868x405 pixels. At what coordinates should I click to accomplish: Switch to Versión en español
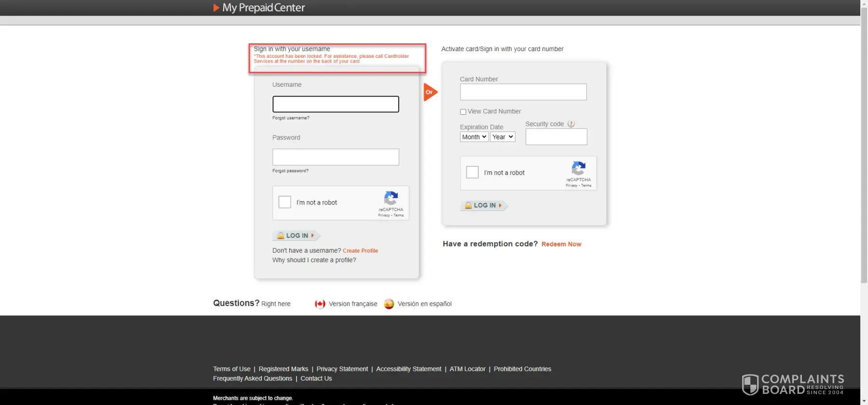425,304
